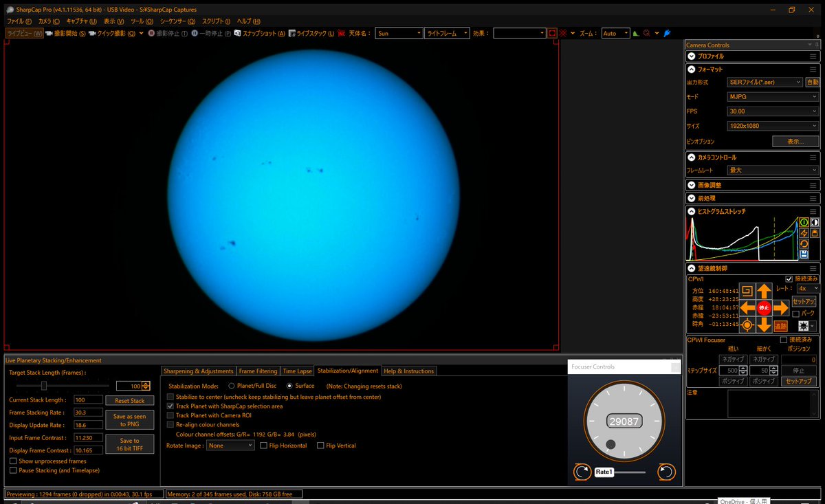
Task: Toggle Flip Vertical checkbox
Action: [320, 446]
